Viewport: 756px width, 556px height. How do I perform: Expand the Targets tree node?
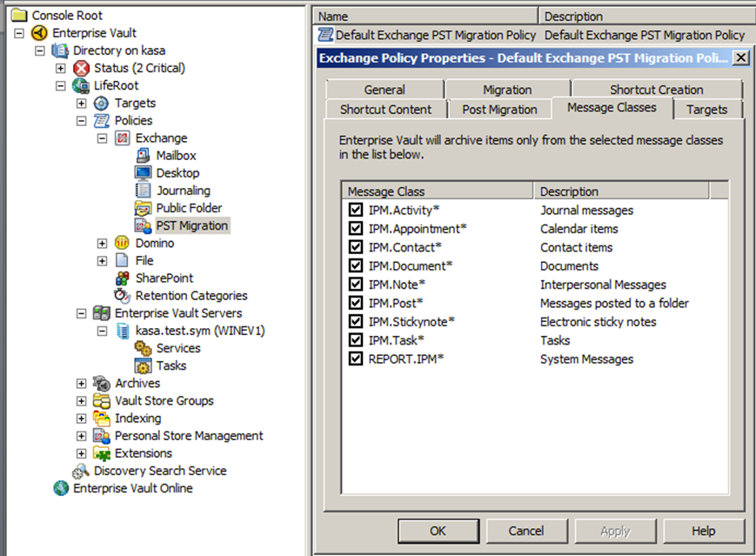(x=81, y=104)
